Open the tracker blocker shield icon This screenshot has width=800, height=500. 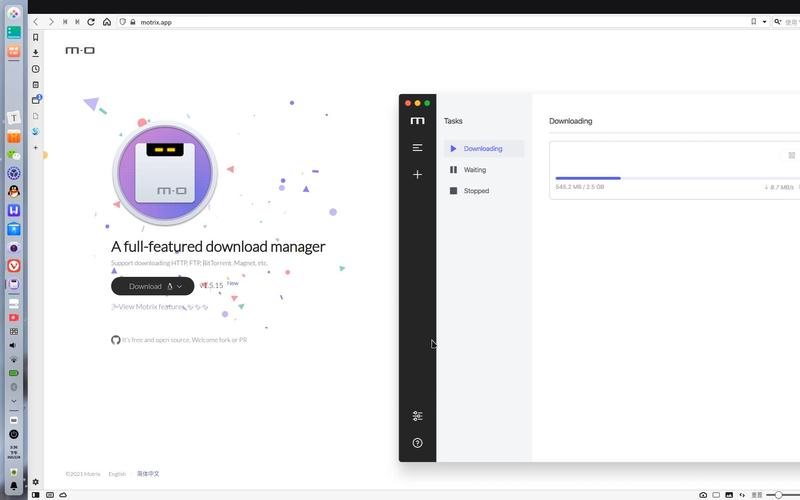pyautogui.click(x=122, y=22)
